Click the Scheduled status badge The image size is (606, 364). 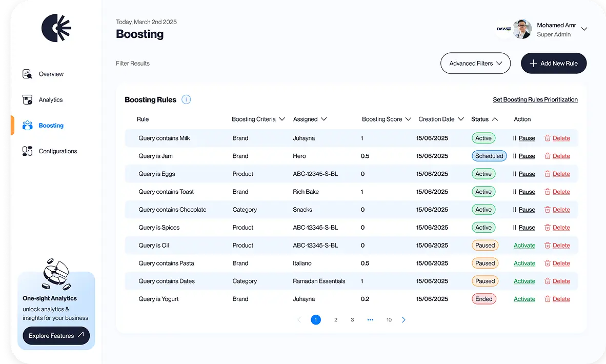click(x=489, y=156)
